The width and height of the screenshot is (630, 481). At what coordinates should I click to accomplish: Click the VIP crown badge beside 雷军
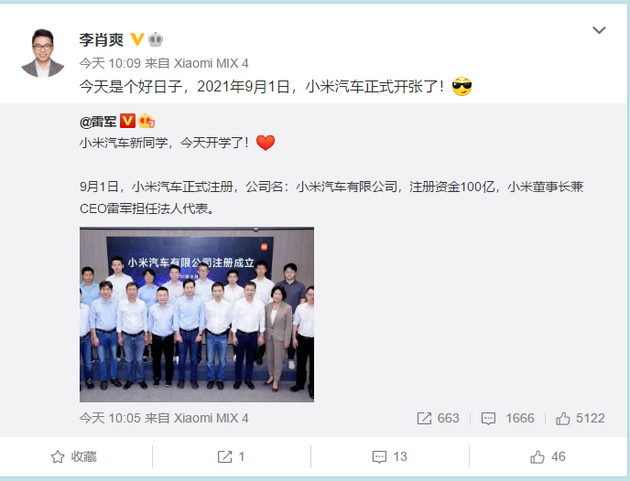[x=147, y=121]
